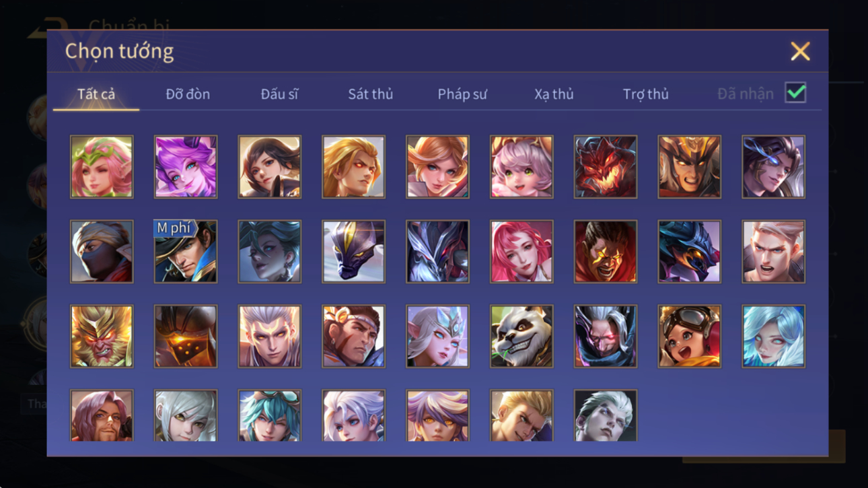Image resolution: width=868 pixels, height=488 pixels.
Task: Open the "Sát thủ" hero category
Action: coord(370,94)
